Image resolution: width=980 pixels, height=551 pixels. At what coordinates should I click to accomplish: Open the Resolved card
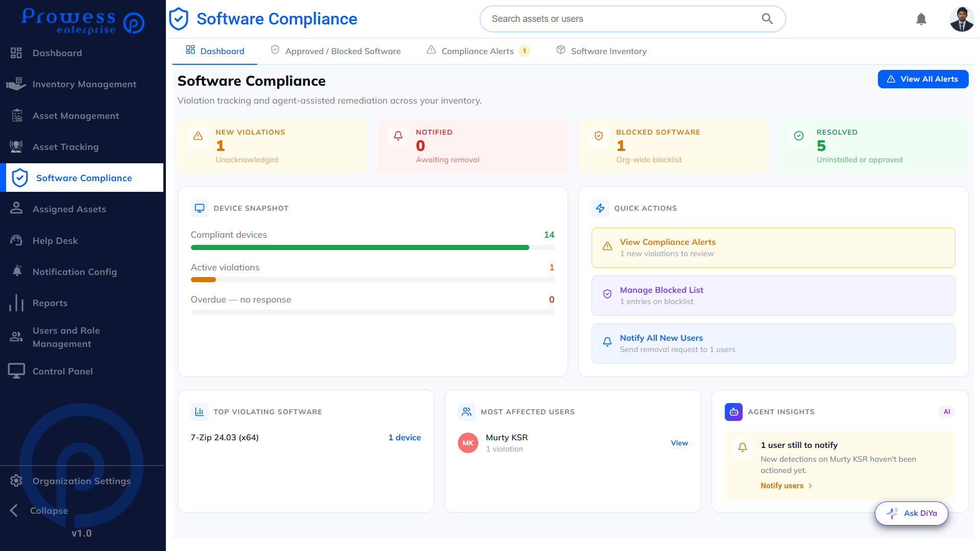click(x=873, y=146)
